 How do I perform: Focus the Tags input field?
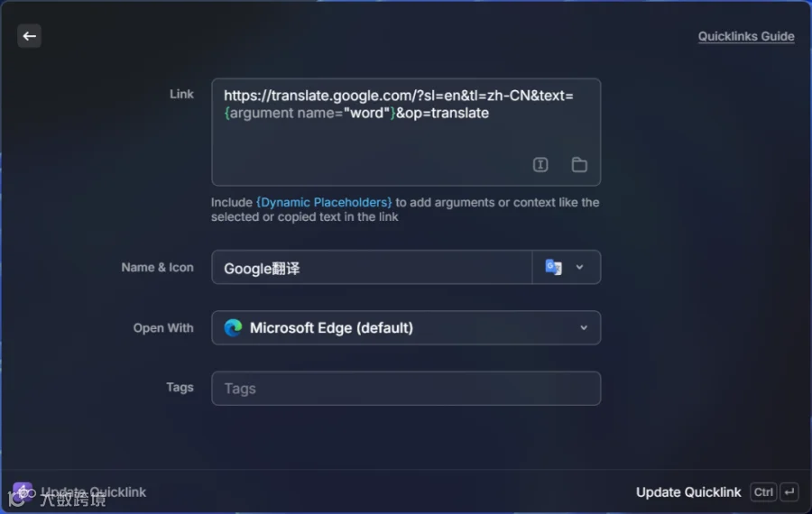point(406,389)
